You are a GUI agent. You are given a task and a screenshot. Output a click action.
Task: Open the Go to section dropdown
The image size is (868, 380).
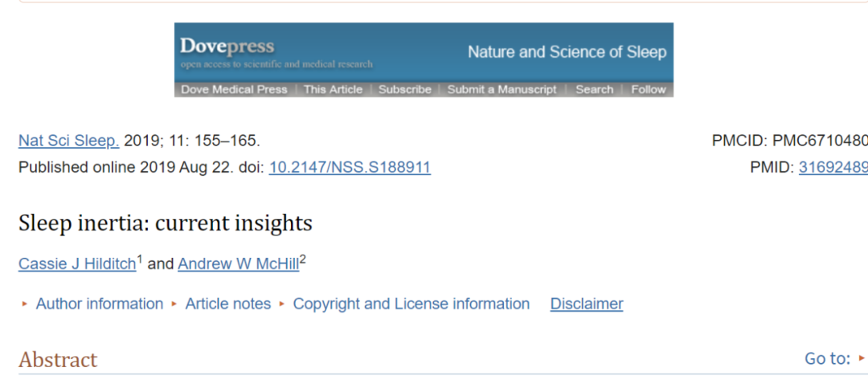(x=834, y=358)
